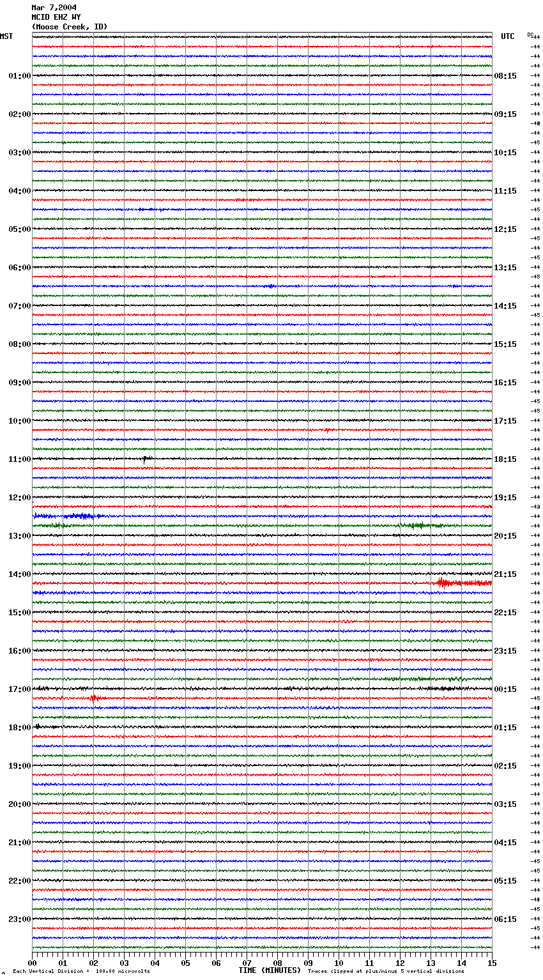
Task: Select the 19:00 MST time label
Action: pyautogui.click(x=20, y=766)
